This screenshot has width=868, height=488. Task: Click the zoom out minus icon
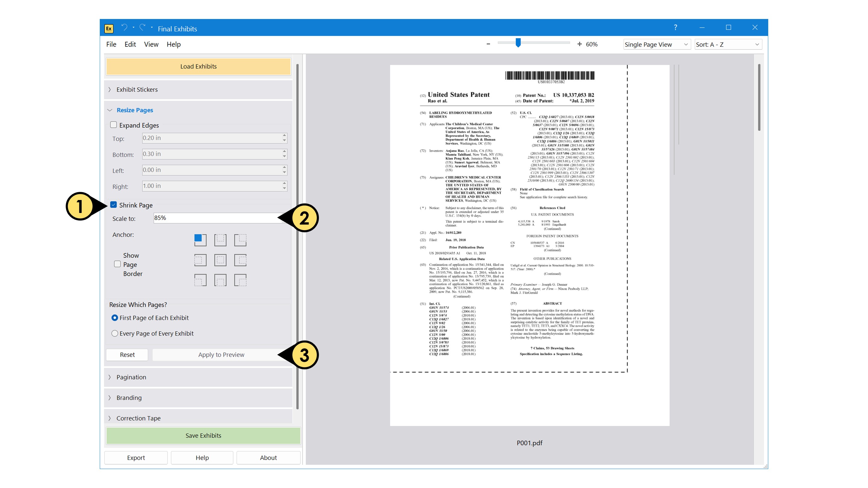coord(488,44)
